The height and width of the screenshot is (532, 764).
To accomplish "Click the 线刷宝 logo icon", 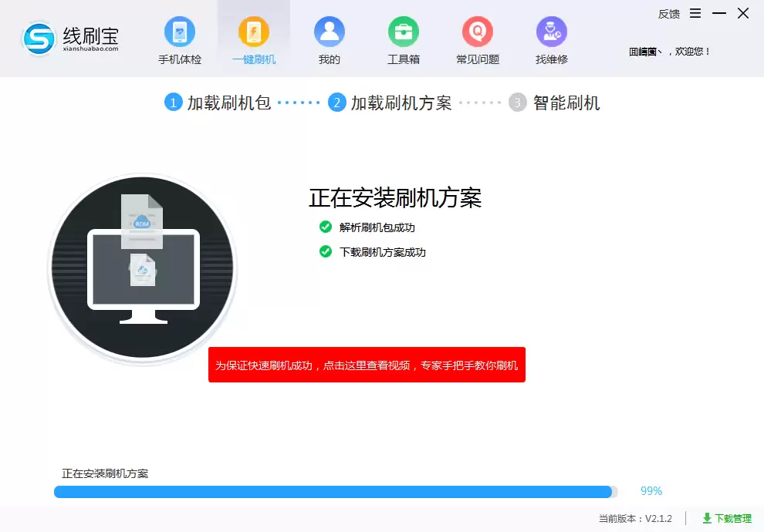I will (39, 39).
